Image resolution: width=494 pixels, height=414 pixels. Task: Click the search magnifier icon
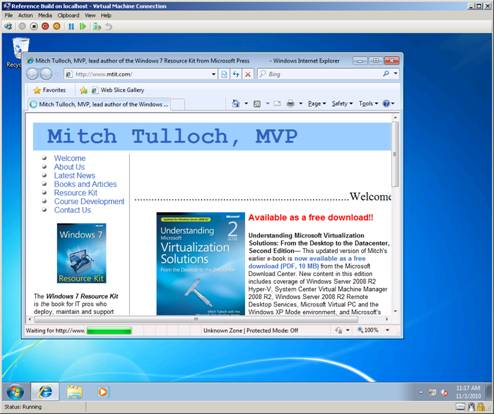pyautogui.click(x=386, y=74)
